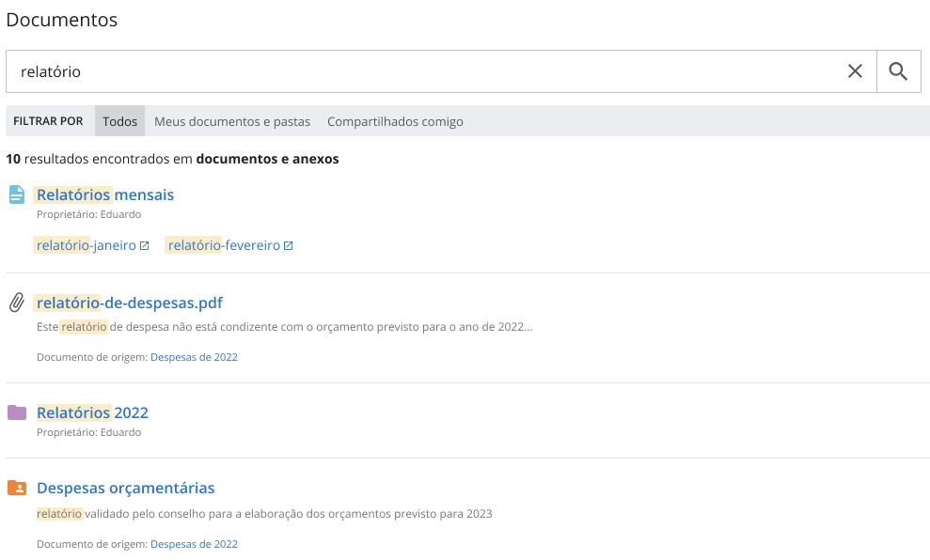
Task: Clear the search field with the X icon
Action: 855,71
